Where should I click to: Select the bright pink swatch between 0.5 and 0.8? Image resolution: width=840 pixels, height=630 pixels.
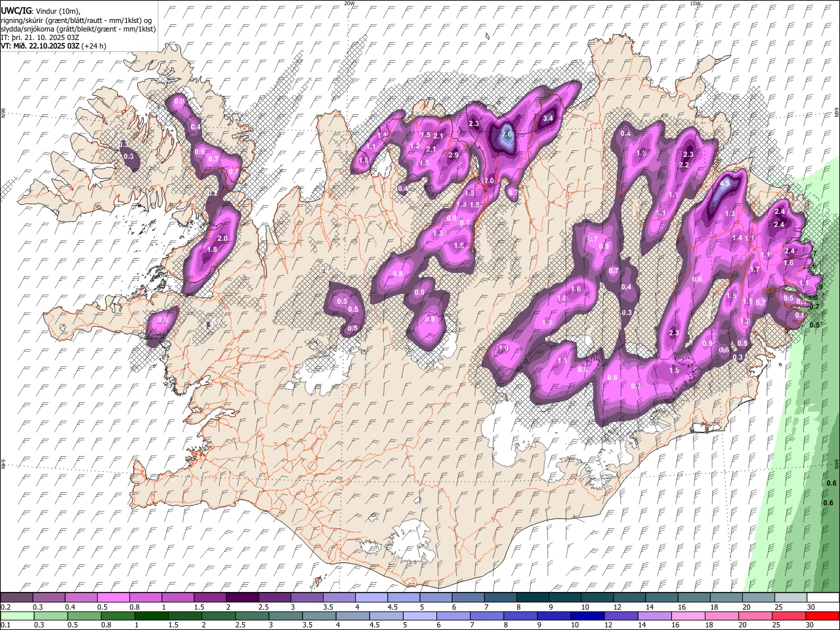113,597
